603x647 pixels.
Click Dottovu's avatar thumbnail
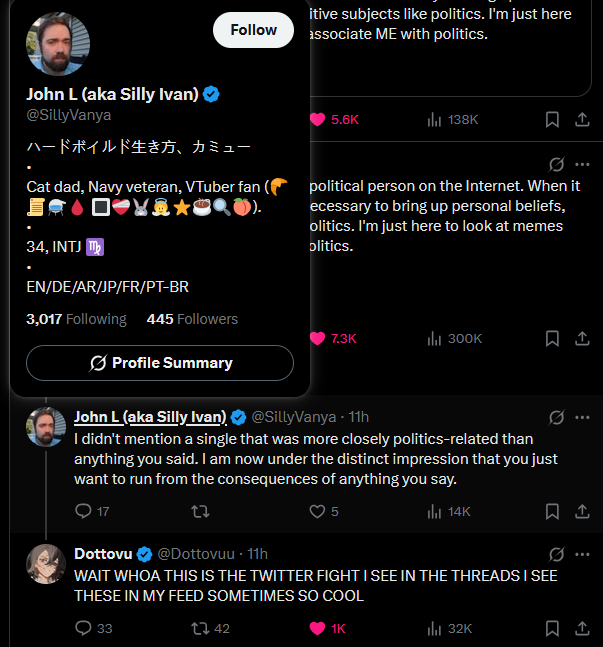pyautogui.click(x=46, y=564)
